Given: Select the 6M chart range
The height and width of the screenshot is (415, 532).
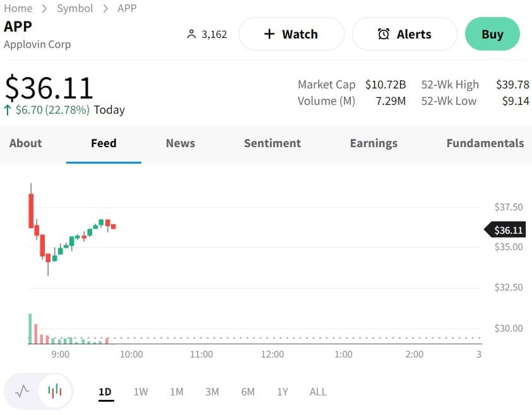Looking at the screenshot, I should click(247, 392).
